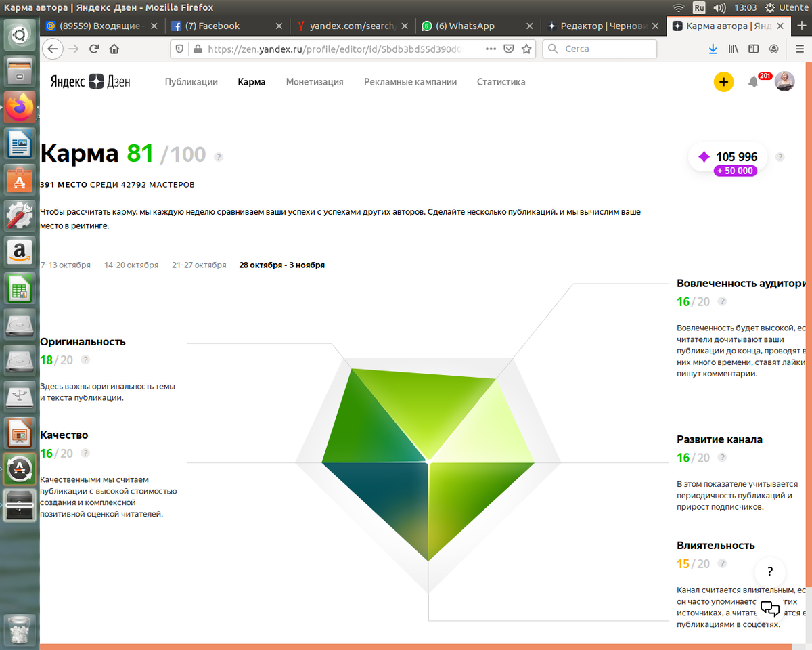The height and width of the screenshot is (650, 812).
Task: Bookmark this page with the star icon
Action: (x=526, y=49)
